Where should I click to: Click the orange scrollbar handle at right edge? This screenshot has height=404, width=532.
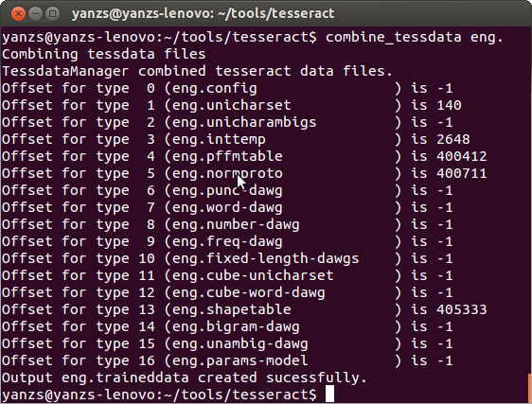[530, 387]
